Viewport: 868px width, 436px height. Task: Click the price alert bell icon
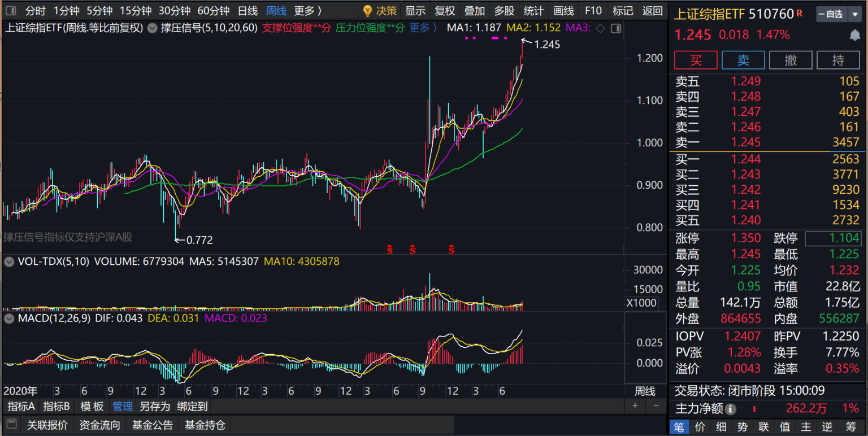pos(855,35)
